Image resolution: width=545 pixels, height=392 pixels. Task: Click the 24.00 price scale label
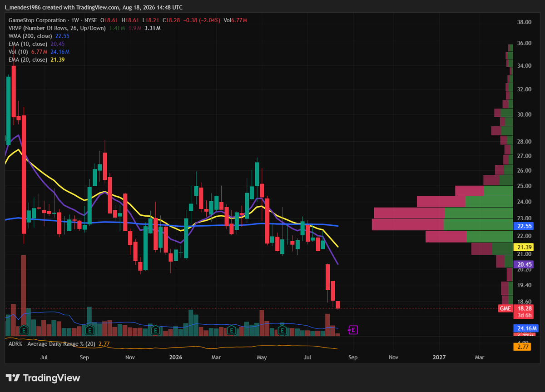pos(525,202)
